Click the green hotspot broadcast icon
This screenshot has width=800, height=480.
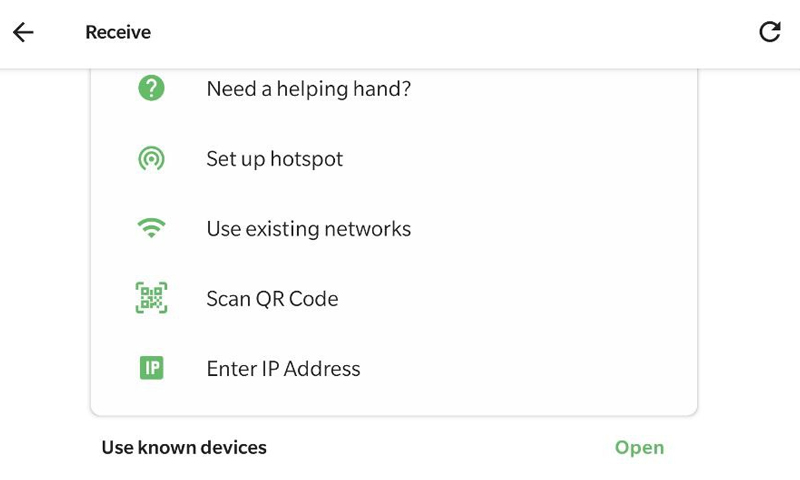point(151,159)
